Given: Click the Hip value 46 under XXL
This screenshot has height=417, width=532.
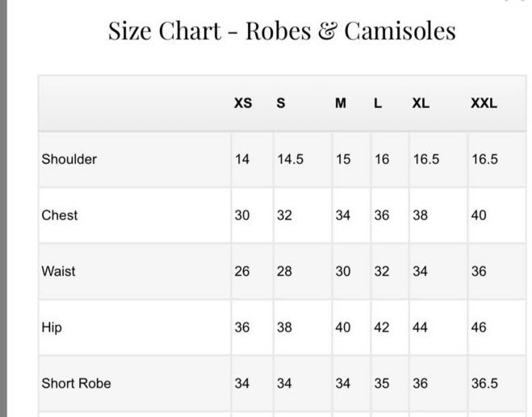Looking at the screenshot, I should point(479,327).
